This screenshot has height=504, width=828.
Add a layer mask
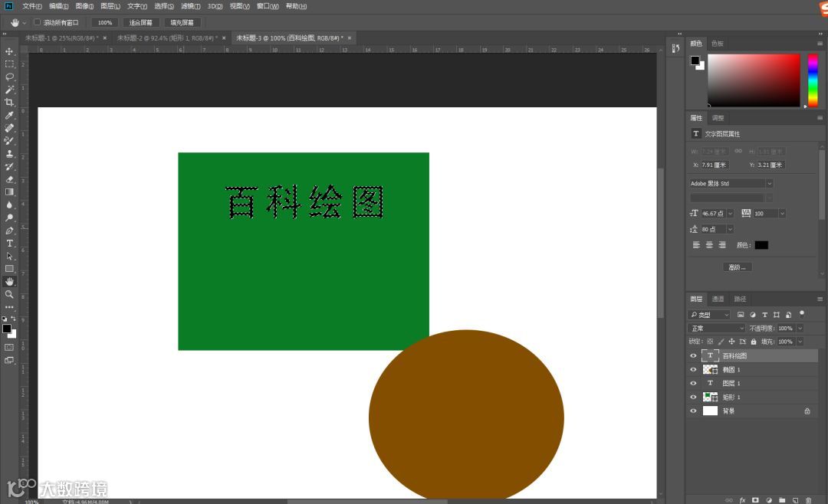755,499
